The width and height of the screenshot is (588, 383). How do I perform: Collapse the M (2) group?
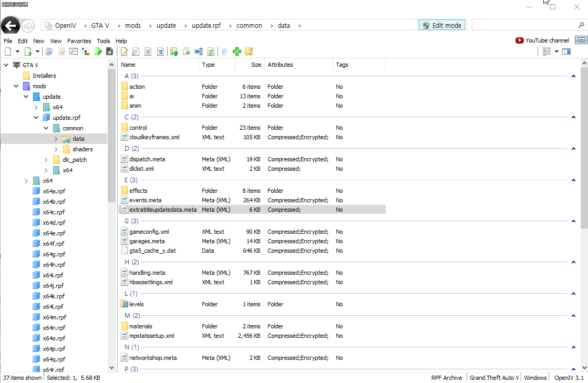(x=573, y=316)
